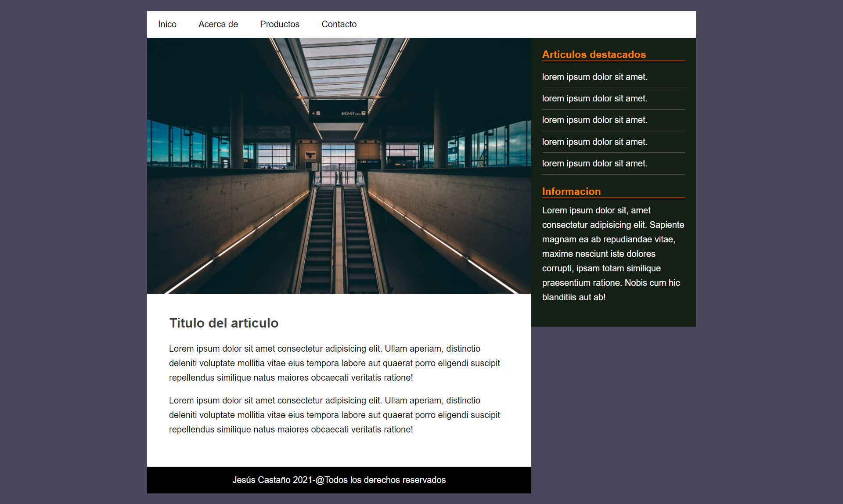843x504 pixels.
Task: Select the Titulo del articulo heading
Action: 224,323
